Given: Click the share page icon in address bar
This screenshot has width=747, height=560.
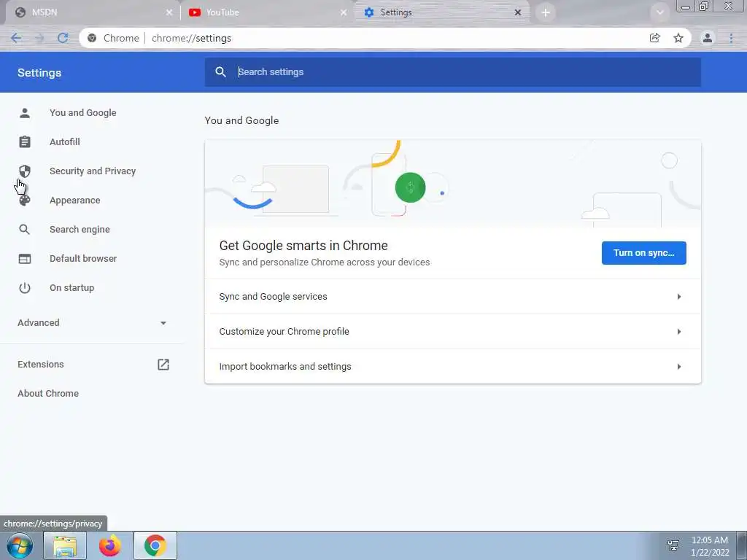Looking at the screenshot, I should [x=654, y=38].
